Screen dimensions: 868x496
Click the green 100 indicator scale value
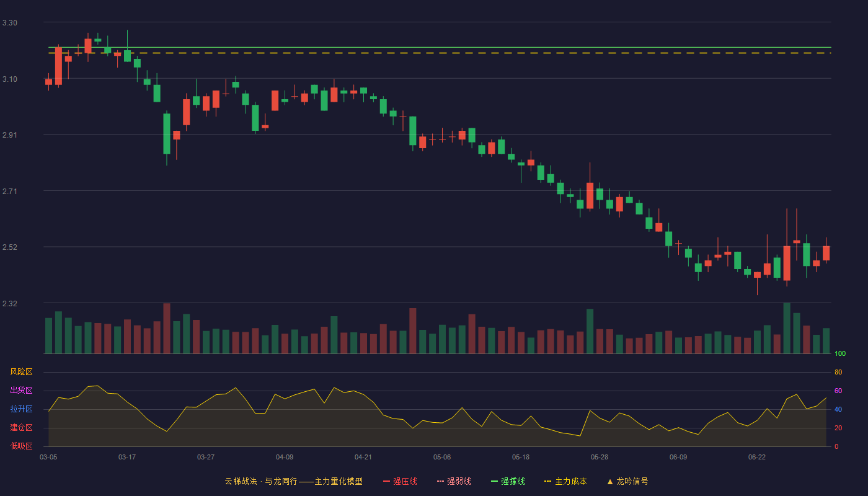[840, 354]
